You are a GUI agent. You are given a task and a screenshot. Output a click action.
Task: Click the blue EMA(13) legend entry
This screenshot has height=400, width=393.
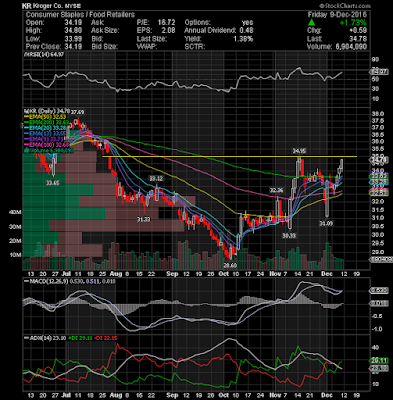47,133
